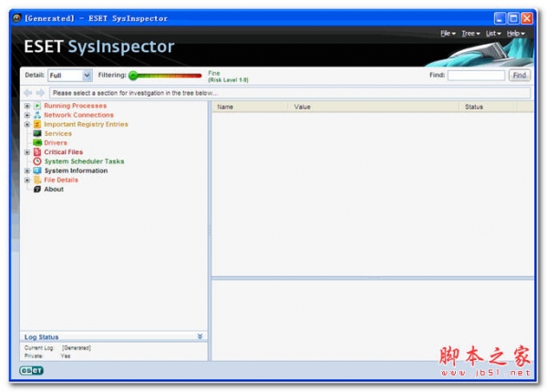547x392 pixels.
Task: Click the Log Status header label
Action: click(x=42, y=337)
